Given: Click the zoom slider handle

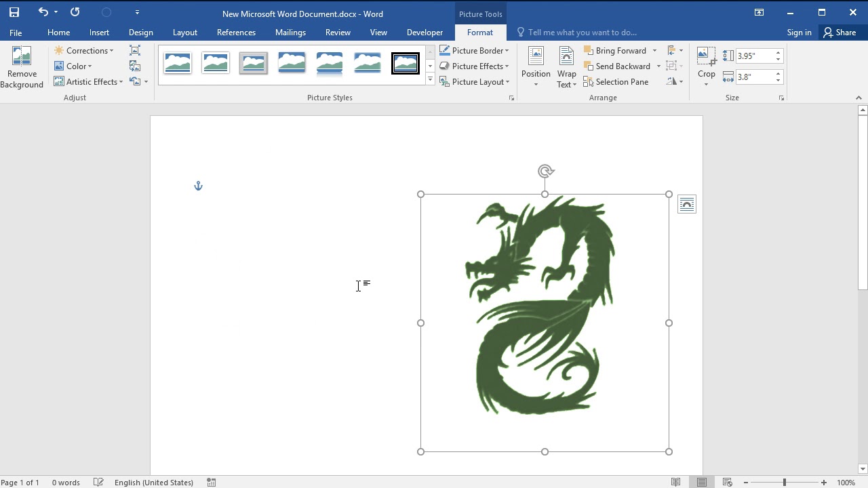Looking at the screenshot, I should (x=785, y=483).
